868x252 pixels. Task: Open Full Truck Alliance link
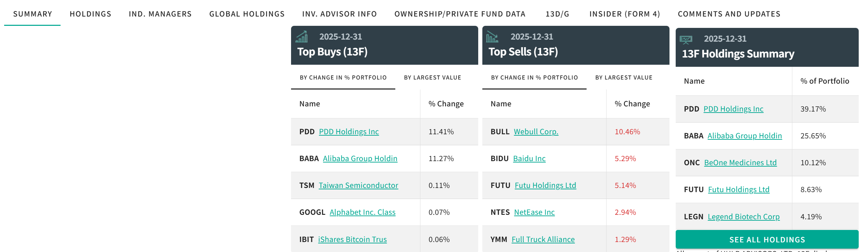pos(543,240)
